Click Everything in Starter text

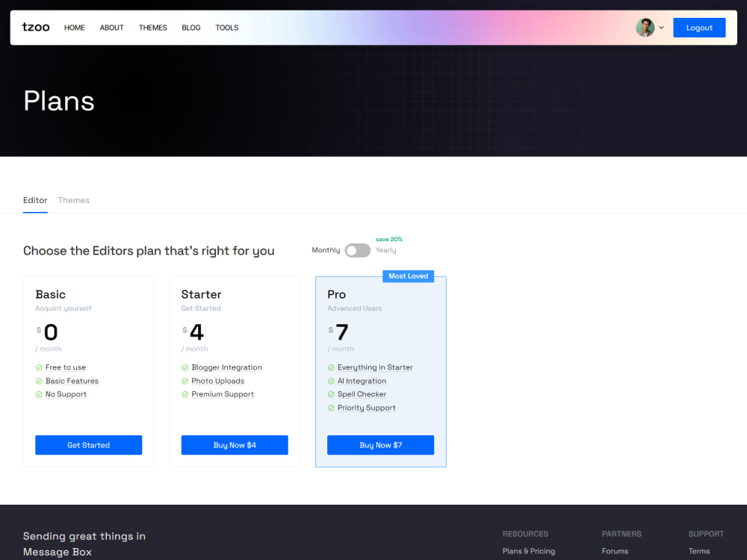pos(375,367)
